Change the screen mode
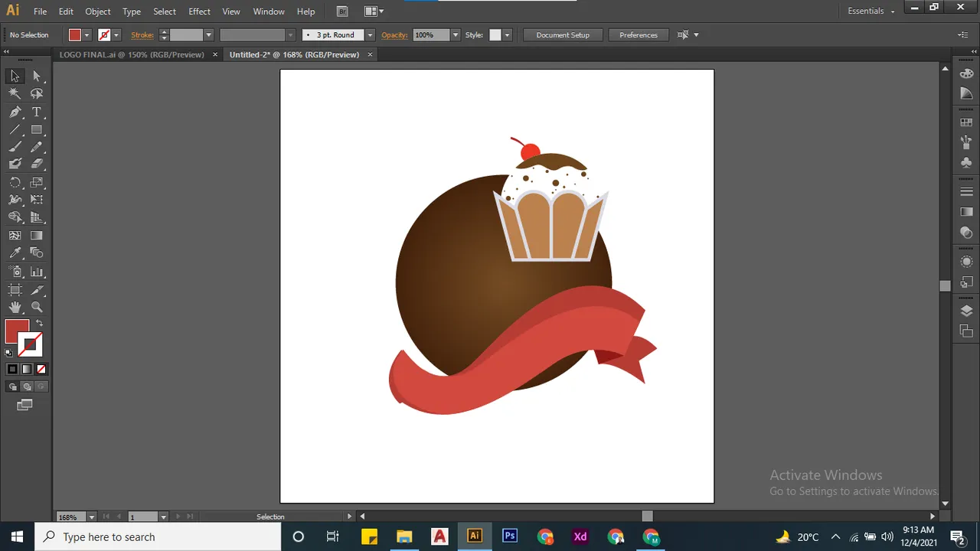Viewport: 980px width, 551px height. click(x=25, y=405)
